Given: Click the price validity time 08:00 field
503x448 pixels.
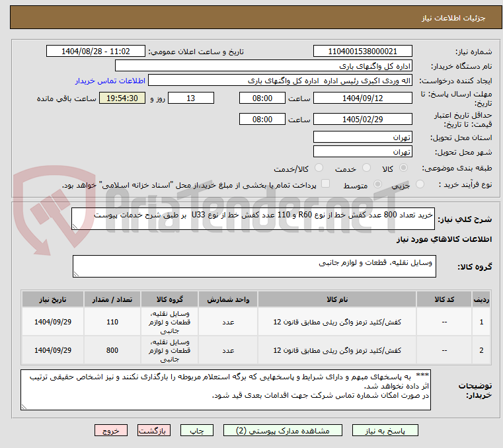Looking at the screenshot, I should [x=262, y=119].
